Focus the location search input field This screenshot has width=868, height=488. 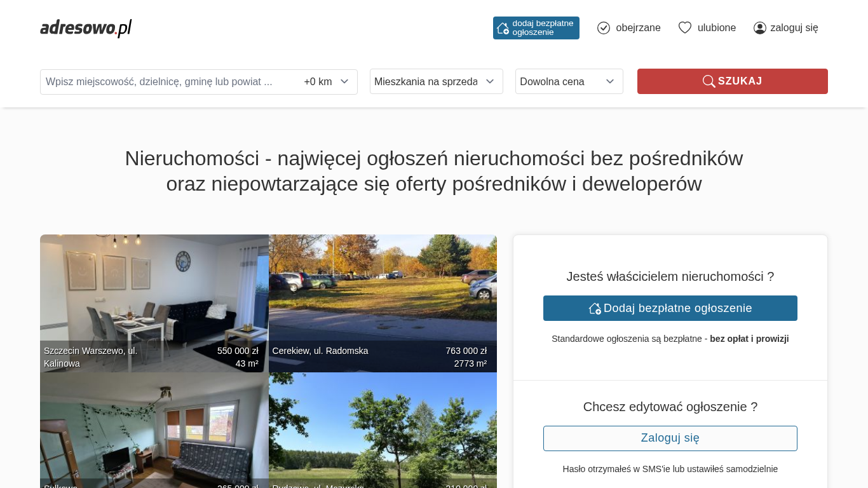click(x=168, y=81)
